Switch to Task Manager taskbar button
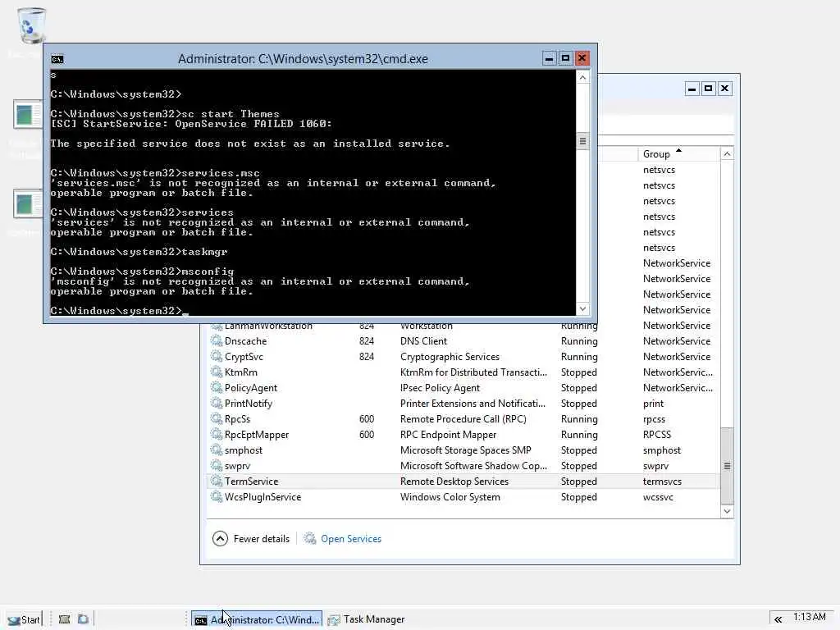The height and width of the screenshot is (630, 840). click(367, 619)
